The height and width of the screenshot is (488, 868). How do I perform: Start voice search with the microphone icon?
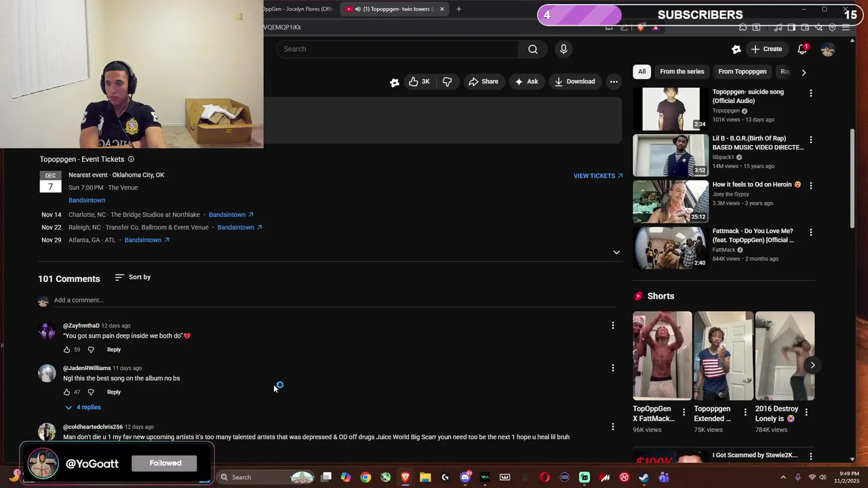(564, 49)
